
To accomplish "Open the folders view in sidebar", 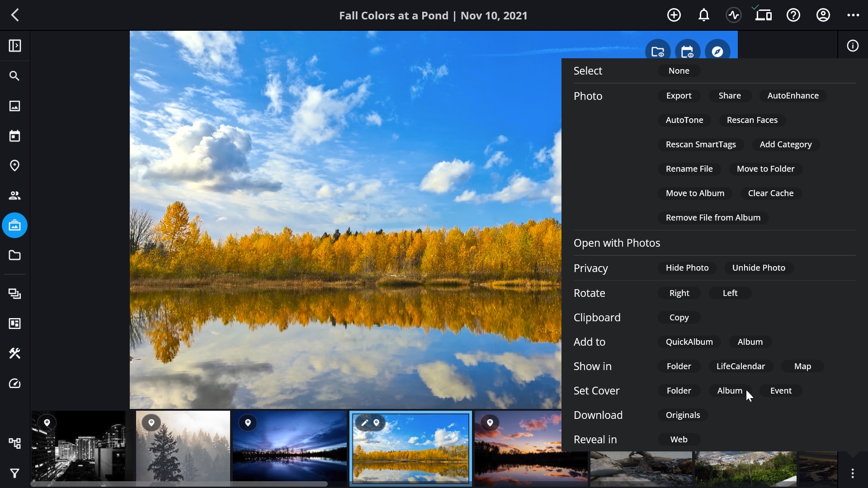I will tap(15, 255).
